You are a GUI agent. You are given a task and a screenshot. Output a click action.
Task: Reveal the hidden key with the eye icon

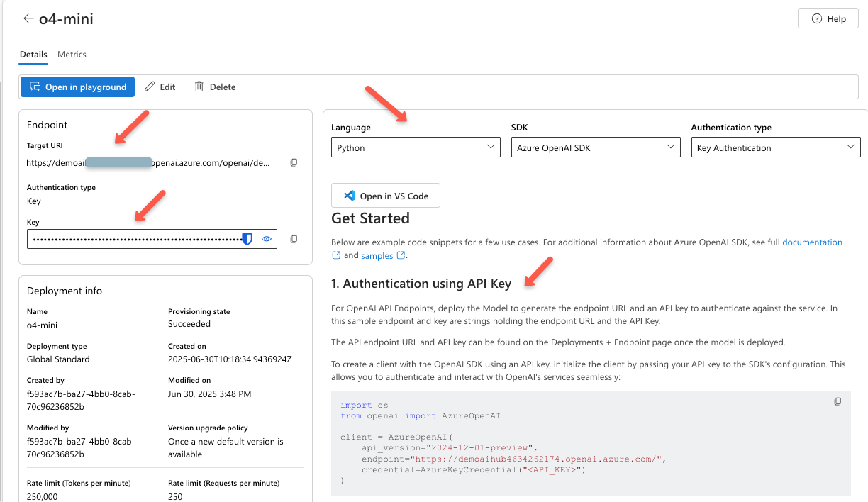click(267, 239)
